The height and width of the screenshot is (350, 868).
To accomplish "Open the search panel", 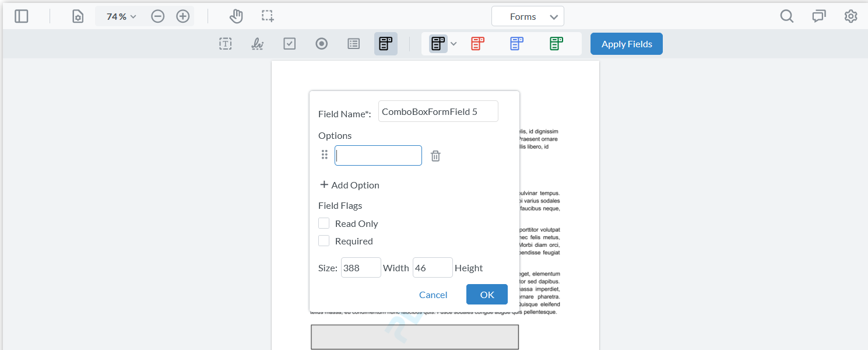I will (786, 16).
